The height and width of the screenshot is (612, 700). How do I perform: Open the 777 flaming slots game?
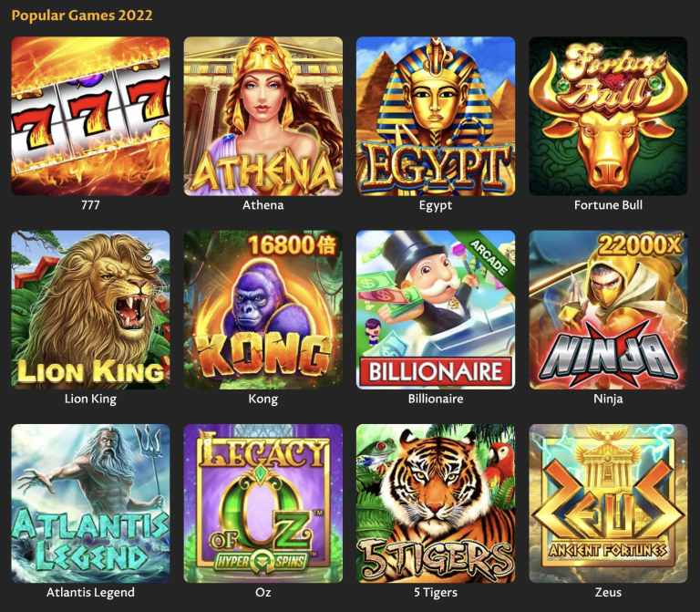click(90, 116)
